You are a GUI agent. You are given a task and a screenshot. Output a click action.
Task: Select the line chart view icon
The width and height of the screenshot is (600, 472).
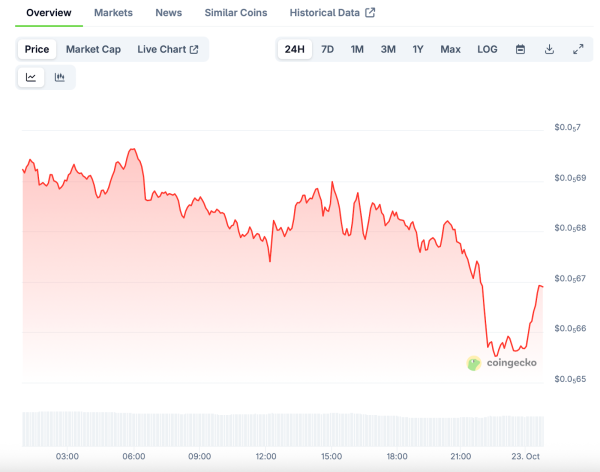pyautogui.click(x=31, y=77)
